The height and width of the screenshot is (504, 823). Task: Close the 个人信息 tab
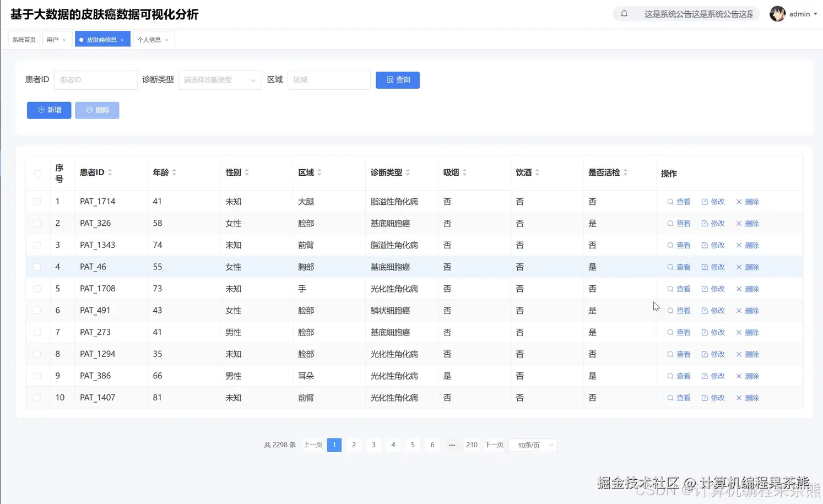coord(166,40)
